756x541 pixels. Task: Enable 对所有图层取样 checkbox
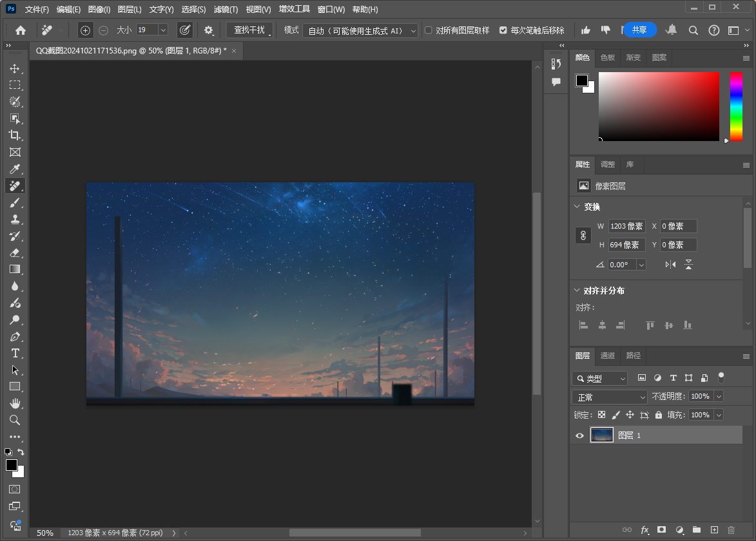point(428,30)
